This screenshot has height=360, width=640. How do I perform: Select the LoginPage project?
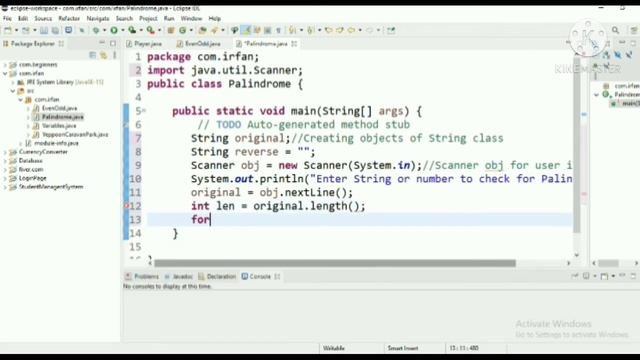(32, 178)
